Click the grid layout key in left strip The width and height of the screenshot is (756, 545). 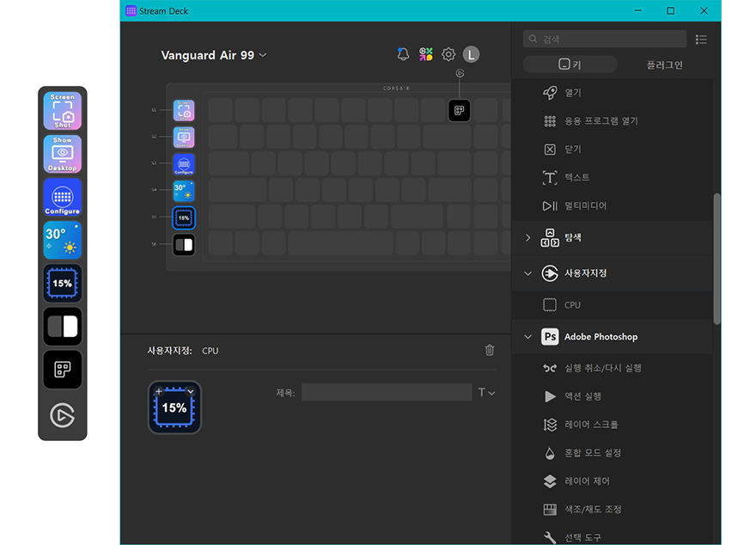point(62,370)
